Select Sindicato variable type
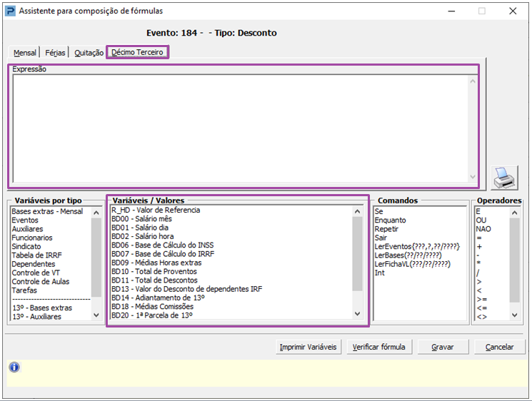Image resolution: width=532 pixels, height=401 pixels. (x=26, y=246)
